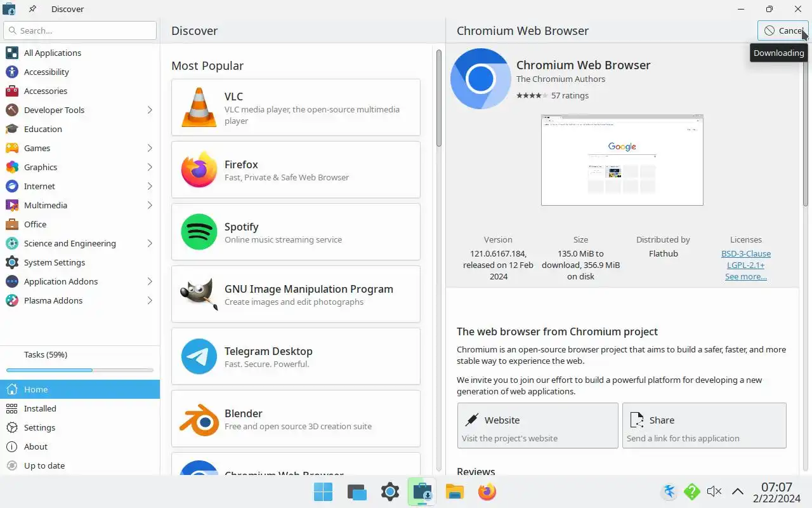Open Discover Settings page
The width and height of the screenshot is (812, 508).
click(x=80, y=427)
